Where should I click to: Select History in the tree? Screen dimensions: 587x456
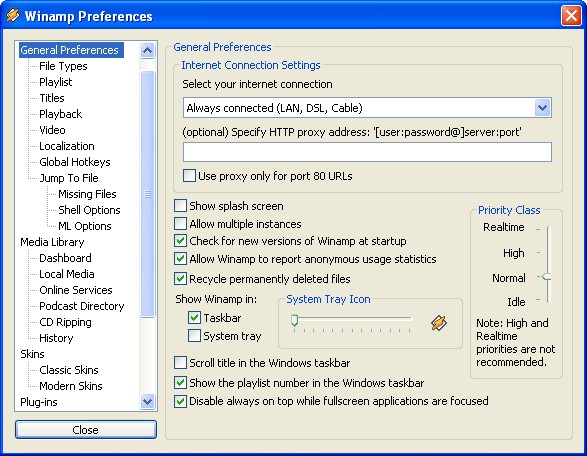56,338
